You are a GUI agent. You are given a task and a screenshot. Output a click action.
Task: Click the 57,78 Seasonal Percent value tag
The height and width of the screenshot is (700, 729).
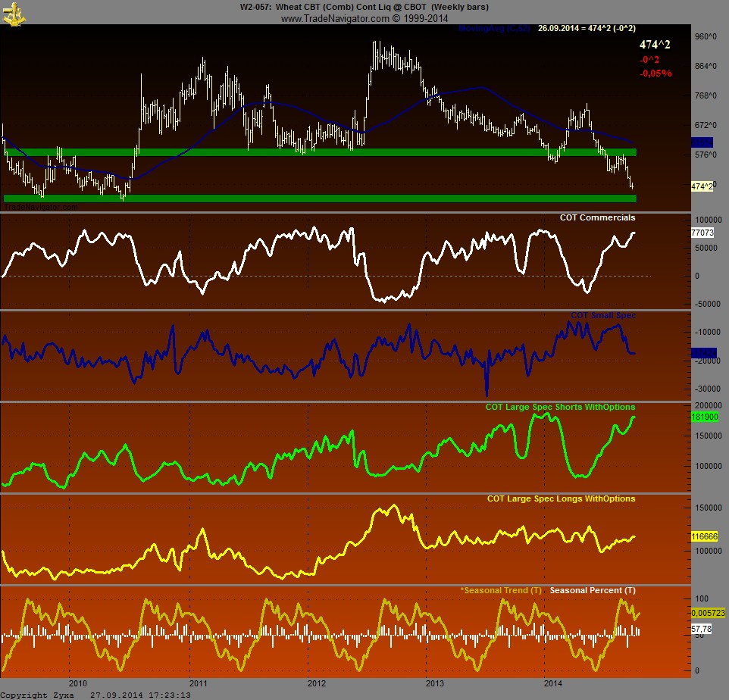(702, 629)
